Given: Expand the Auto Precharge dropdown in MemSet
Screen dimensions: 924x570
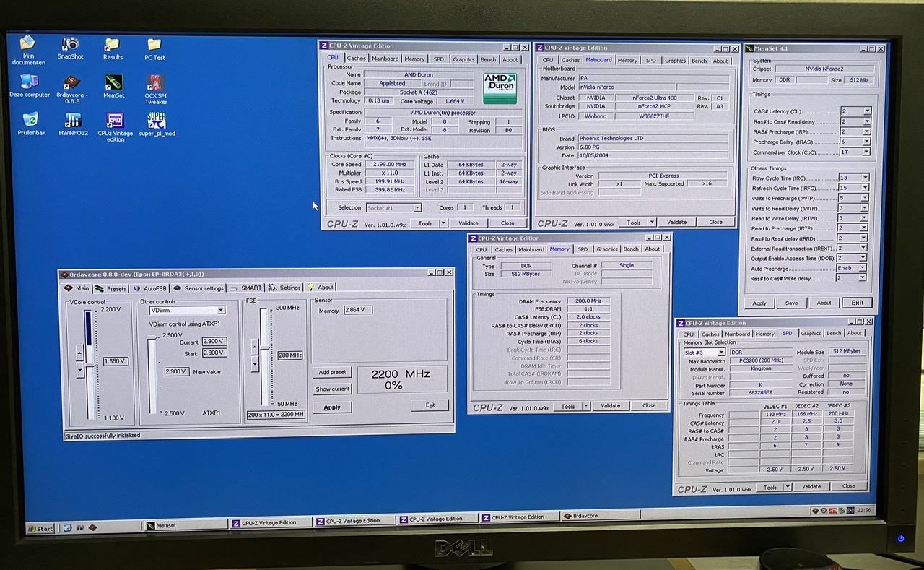Looking at the screenshot, I should (863, 267).
